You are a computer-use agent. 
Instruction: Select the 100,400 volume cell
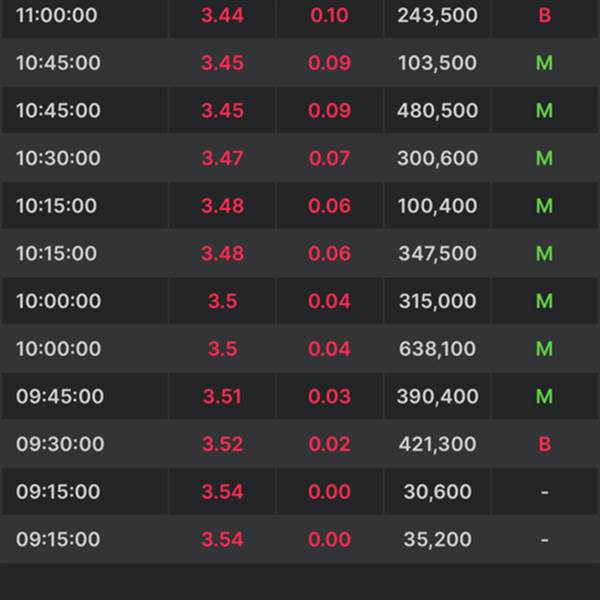point(437,206)
